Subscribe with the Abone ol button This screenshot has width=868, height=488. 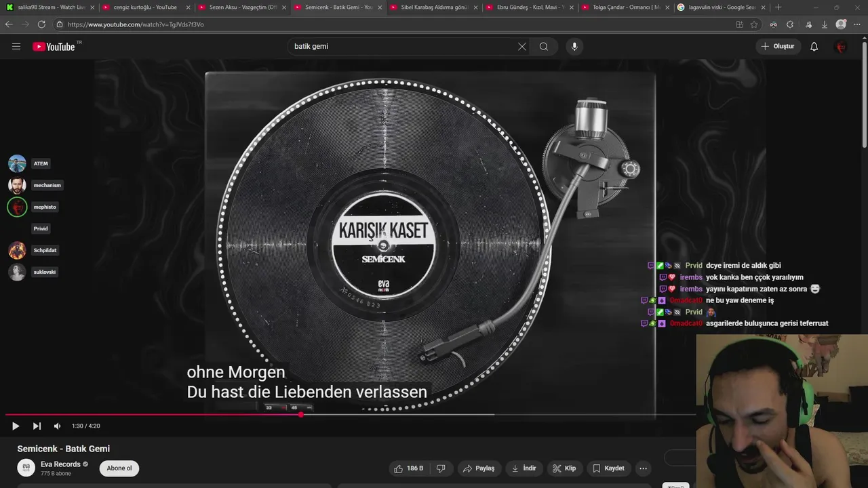pyautogui.click(x=119, y=468)
